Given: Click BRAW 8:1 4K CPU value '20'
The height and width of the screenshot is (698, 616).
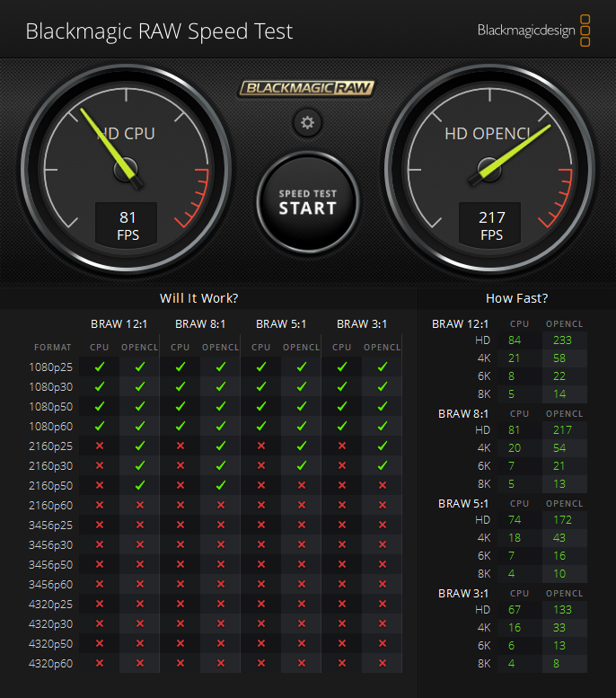Looking at the screenshot, I should [x=515, y=448].
